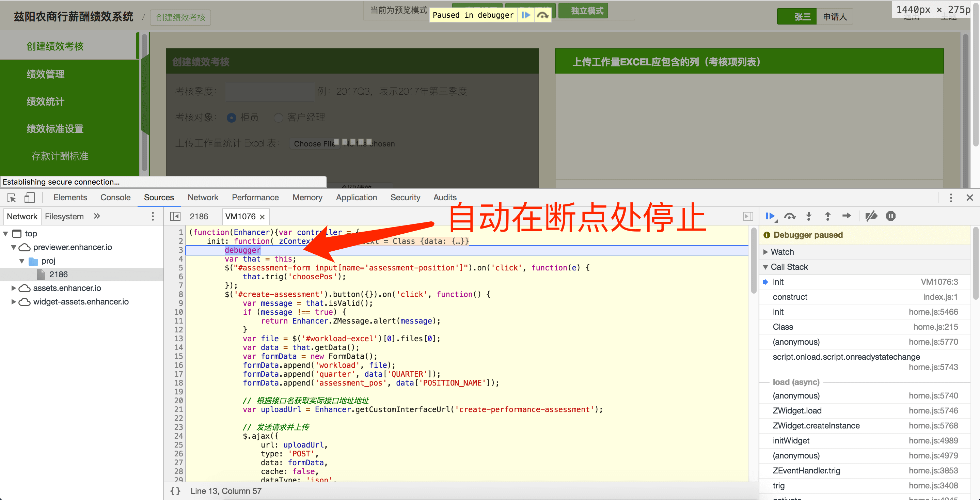This screenshot has width=980, height=500.
Task: Select the 客户经理 radio button
Action: [279, 118]
